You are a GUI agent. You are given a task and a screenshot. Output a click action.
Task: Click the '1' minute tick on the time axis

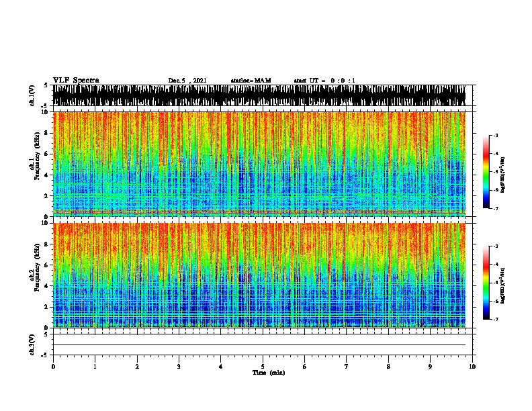tap(95, 367)
